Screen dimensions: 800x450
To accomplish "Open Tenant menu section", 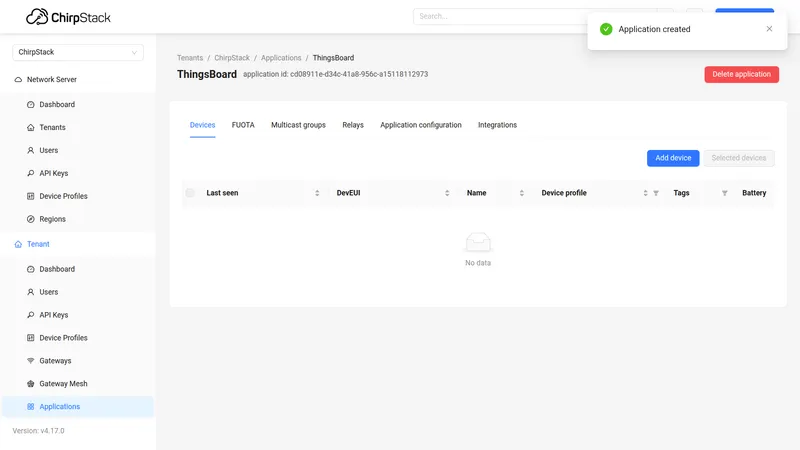I will coord(78,244).
